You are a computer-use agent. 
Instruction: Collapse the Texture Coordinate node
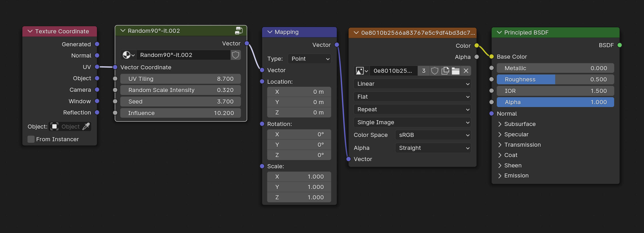coord(30,31)
